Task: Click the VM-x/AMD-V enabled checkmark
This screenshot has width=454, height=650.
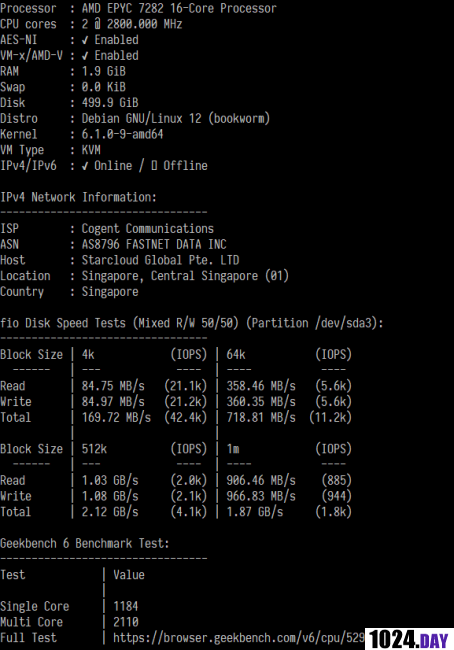Action: [x=85, y=56]
